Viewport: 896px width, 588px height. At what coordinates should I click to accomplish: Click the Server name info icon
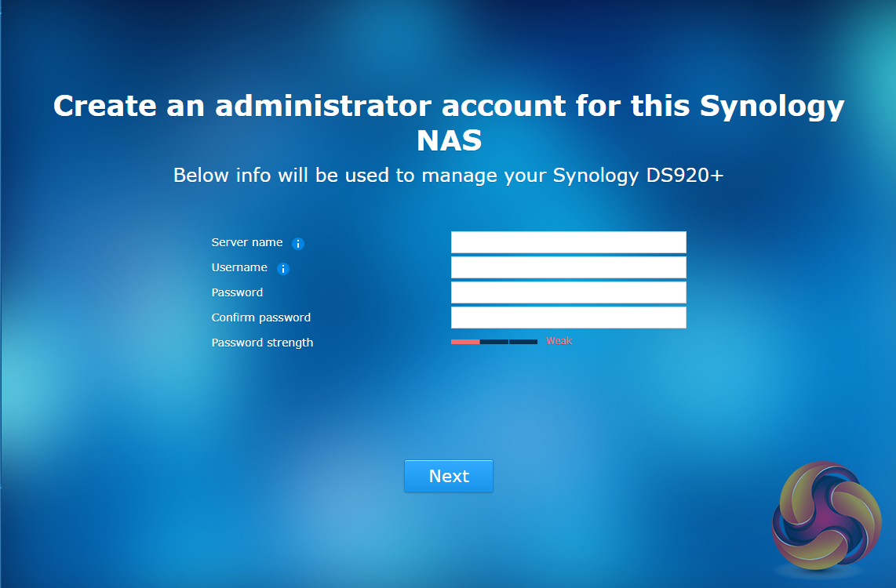(x=297, y=244)
